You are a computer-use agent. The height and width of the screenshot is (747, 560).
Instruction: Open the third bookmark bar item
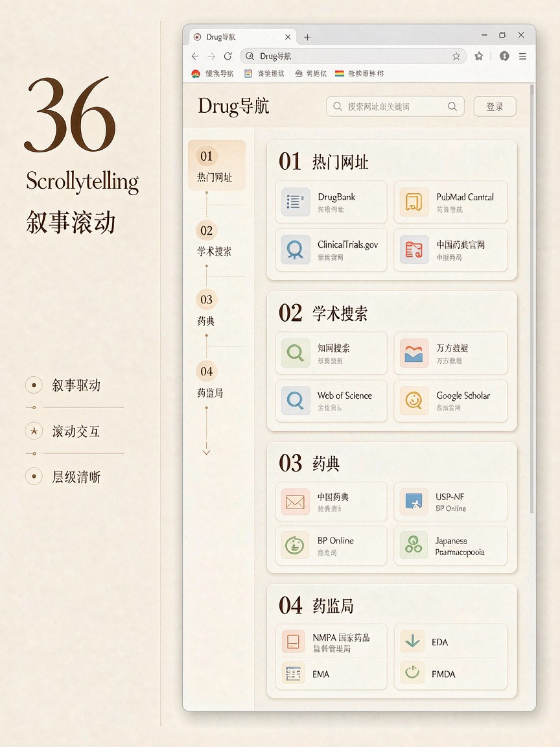tap(311, 73)
